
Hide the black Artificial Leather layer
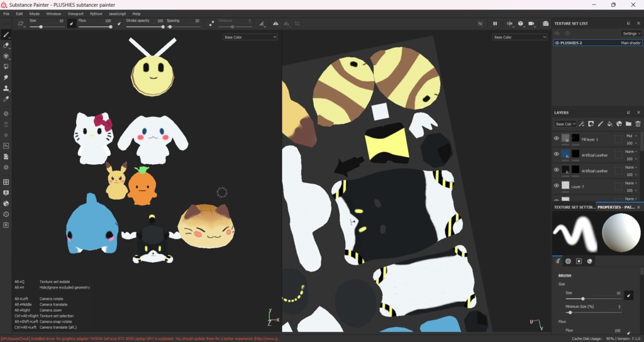point(557,170)
